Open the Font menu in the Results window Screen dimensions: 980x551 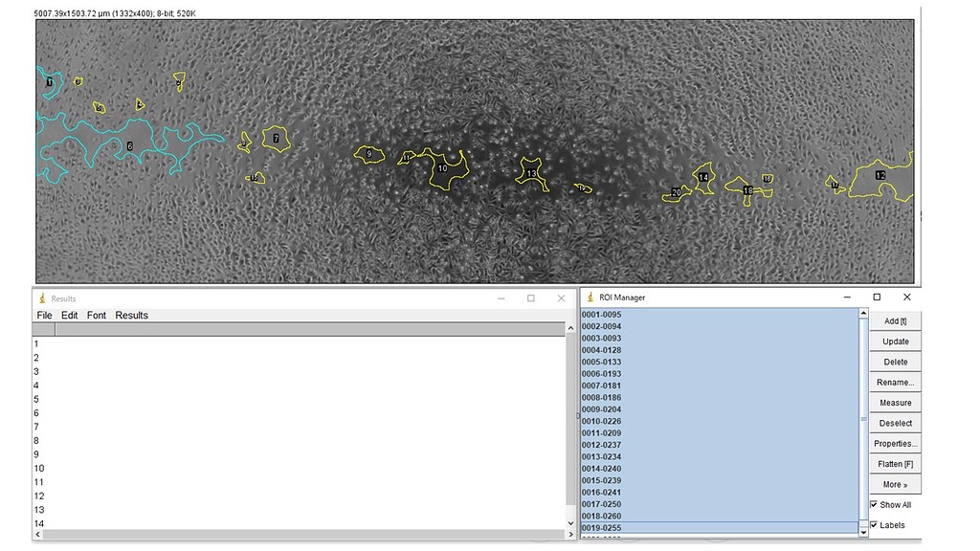point(95,315)
